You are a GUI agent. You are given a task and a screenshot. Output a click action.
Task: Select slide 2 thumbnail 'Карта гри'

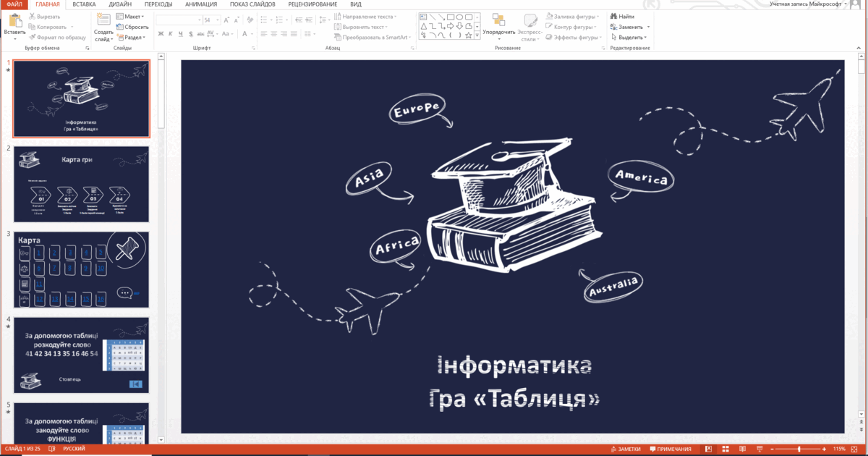click(81, 184)
